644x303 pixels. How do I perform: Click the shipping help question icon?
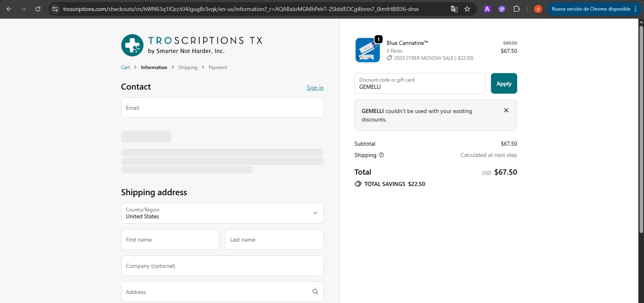tap(381, 155)
